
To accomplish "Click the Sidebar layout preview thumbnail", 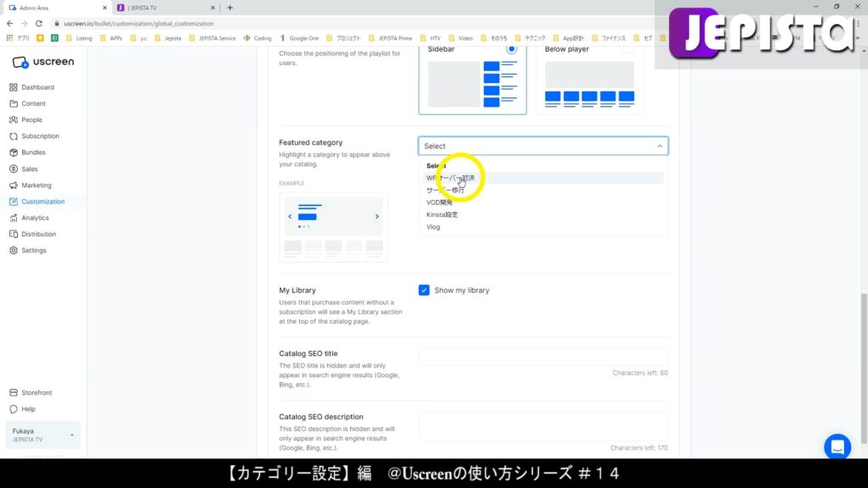I will (472, 84).
